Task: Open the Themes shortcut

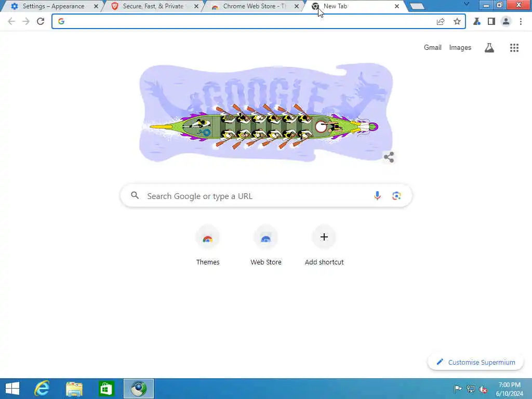Action: 208,245
